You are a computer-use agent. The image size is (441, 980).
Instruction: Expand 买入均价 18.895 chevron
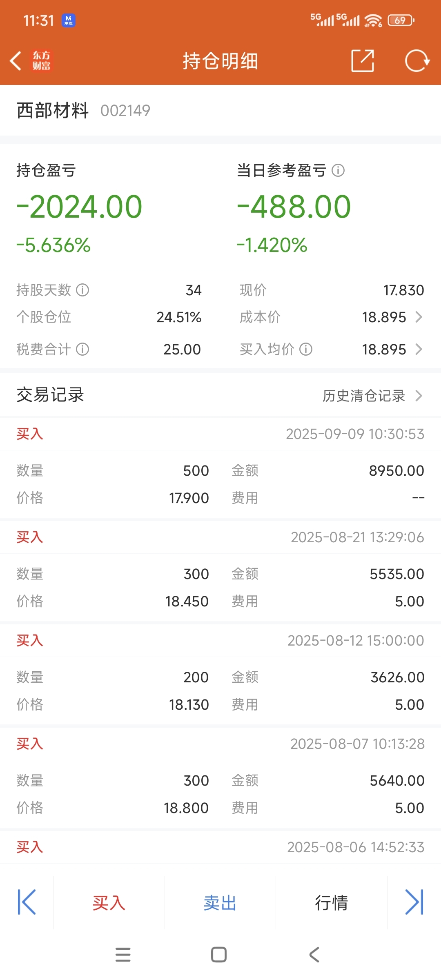[419, 349]
